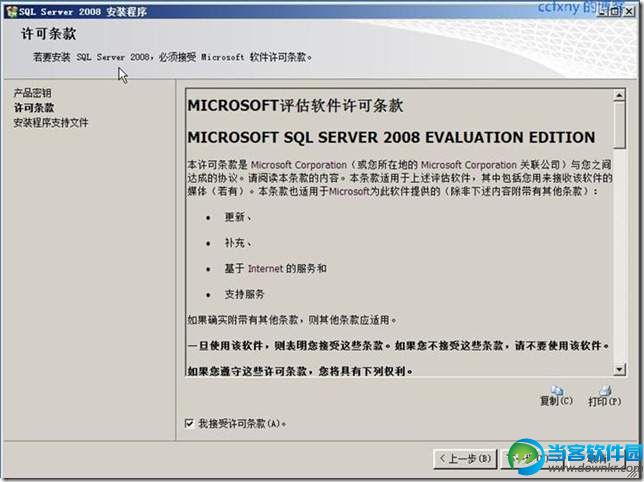Viewport: 644px width, 482px height.
Task: Go back with the 上一步(B) button
Action: 465,458
